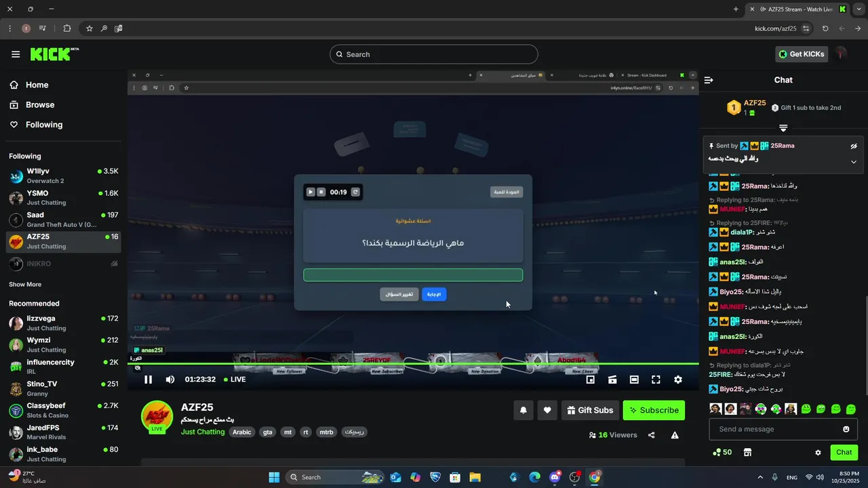868x488 pixels.
Task: Select the mtrb tag
Action: 326,432
